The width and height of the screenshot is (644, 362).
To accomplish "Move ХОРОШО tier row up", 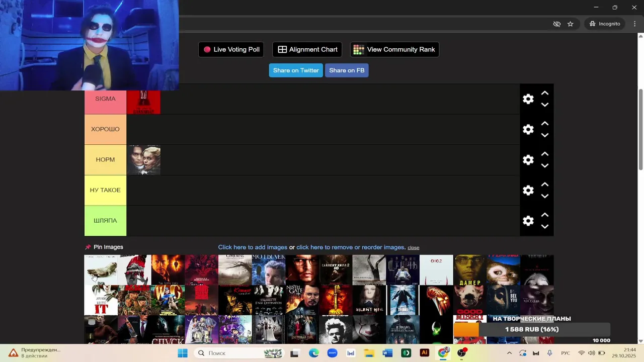I will tap(544, 124).
